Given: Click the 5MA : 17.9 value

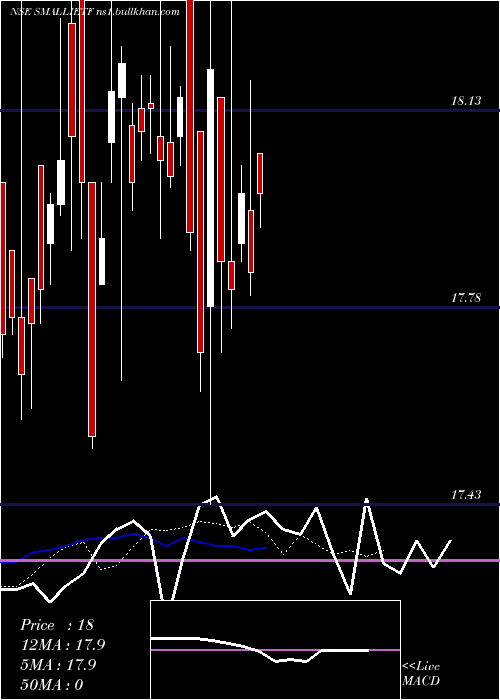Looking at the screenshot, I should [x=58, y=665].
